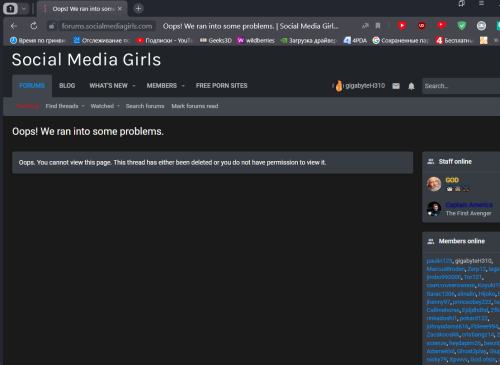Click the round gray extension icon
Image resolution: width=500 pixels, height=365 pixels.
coord(481,26)
